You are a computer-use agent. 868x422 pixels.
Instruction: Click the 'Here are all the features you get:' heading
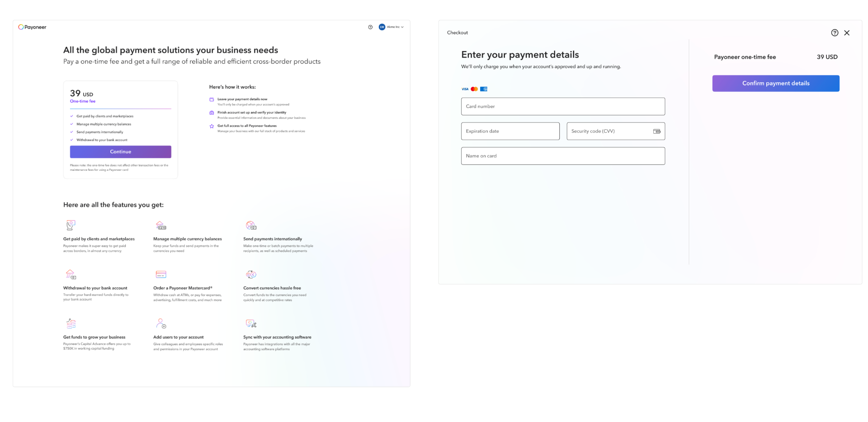pyautogui.click(x=113, y=205)
